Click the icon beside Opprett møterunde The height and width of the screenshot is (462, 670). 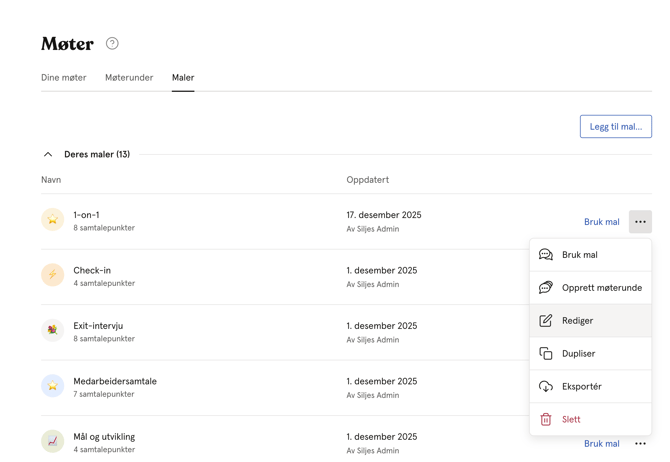coord(546,288)
